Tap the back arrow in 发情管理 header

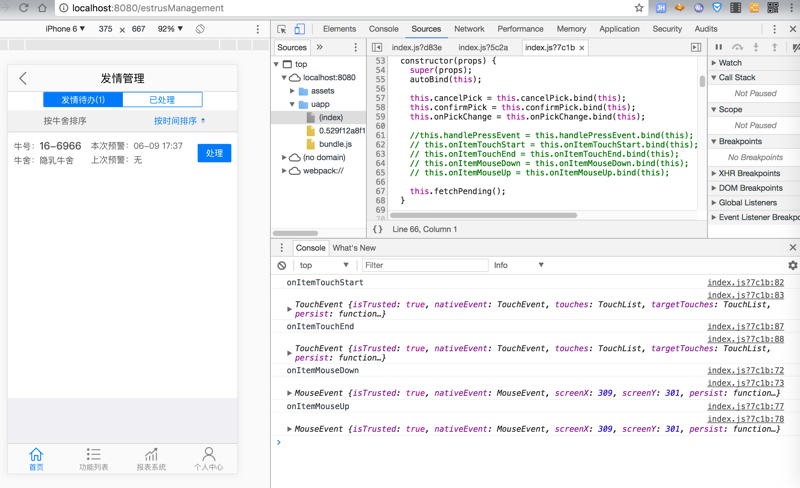point(23,78)
